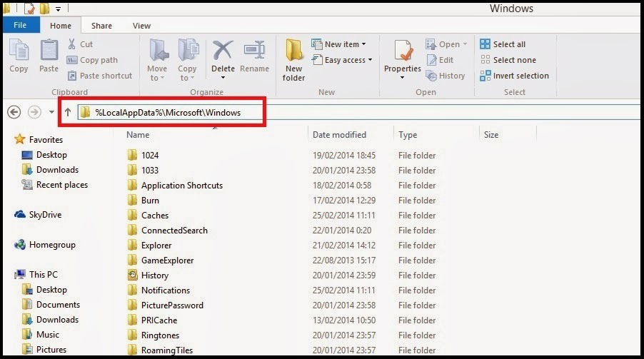
Task: Click the Select all icon
Action: (485, 44)
